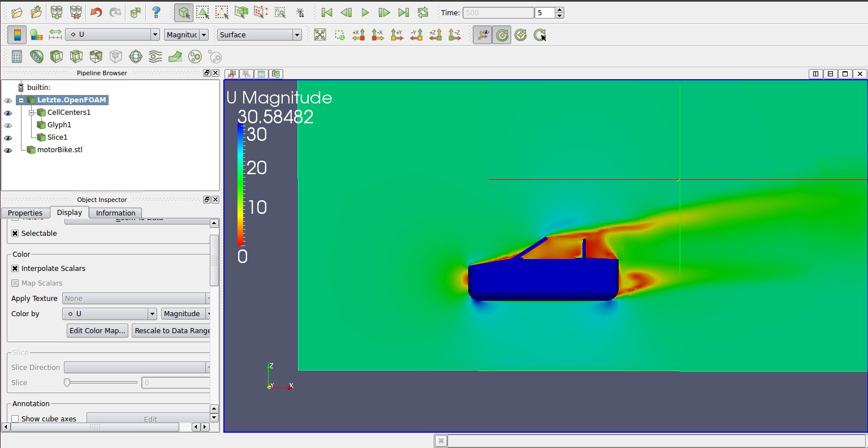Show Glyph1 using its eye icon
This screenshot has width=868, height=448.
click(x=8, y=126)
